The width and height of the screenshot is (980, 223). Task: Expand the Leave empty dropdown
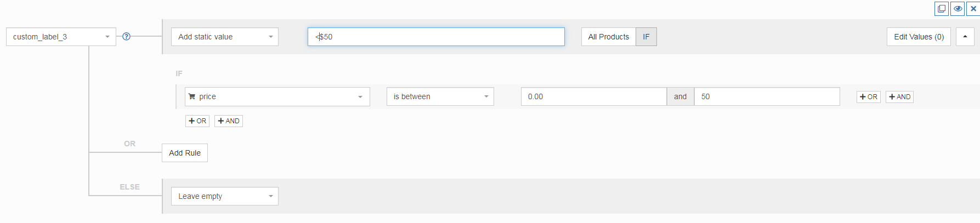tap(224, 196)
